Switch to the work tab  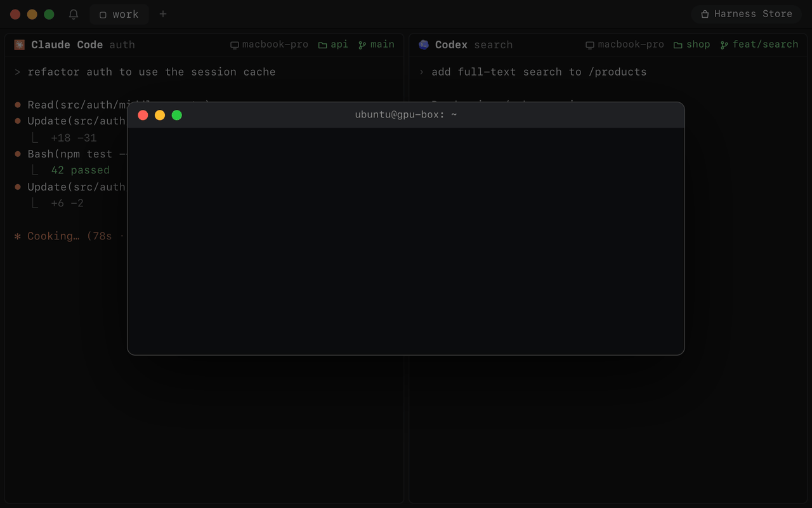(119, 14)
